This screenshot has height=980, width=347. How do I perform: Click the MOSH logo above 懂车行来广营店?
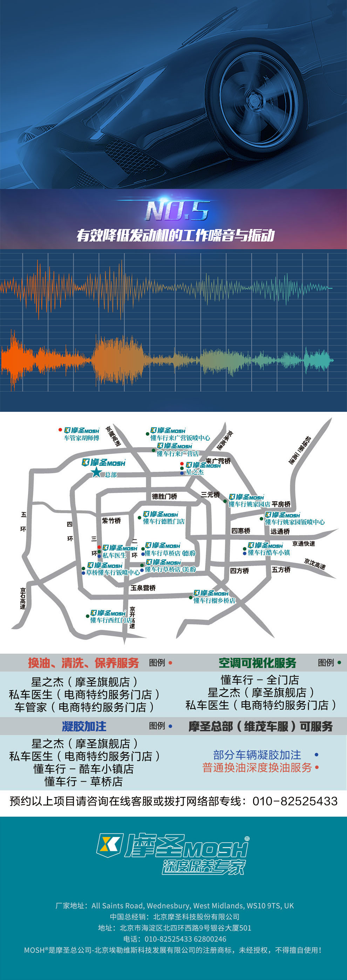click(175, 446)
